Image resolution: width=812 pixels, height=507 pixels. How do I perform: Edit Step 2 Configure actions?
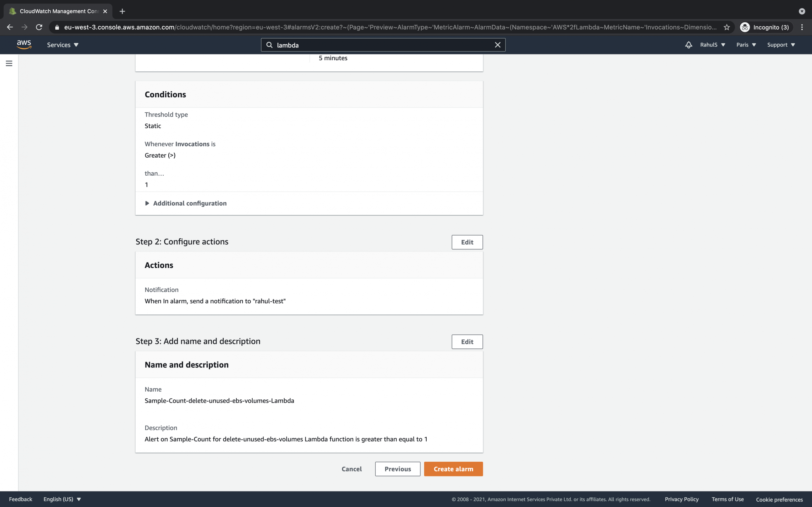(x=467, y=242)
